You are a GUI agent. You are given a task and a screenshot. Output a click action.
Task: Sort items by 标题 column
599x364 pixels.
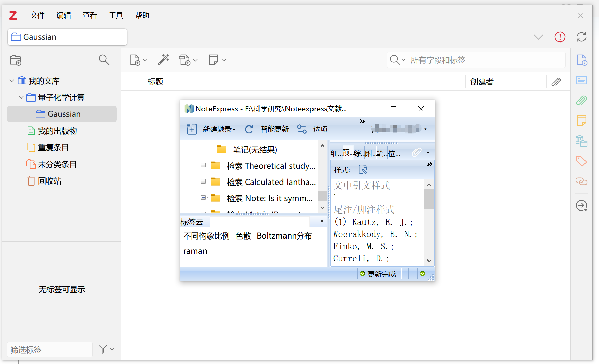point(155,82)
